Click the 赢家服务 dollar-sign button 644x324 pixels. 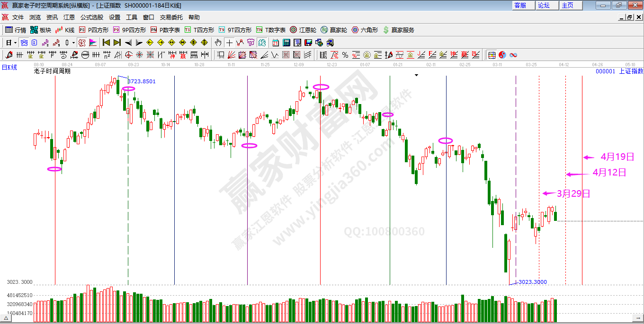tap(398, 30)
